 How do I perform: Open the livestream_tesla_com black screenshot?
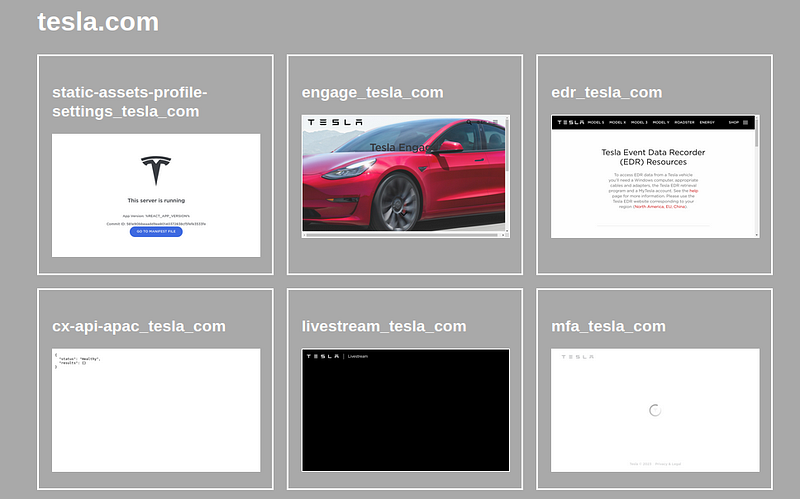(x=406, y=410)
